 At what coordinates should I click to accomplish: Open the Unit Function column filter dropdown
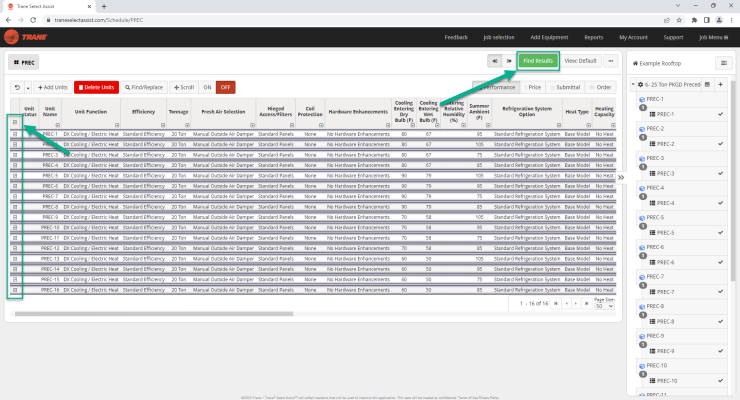117,125
